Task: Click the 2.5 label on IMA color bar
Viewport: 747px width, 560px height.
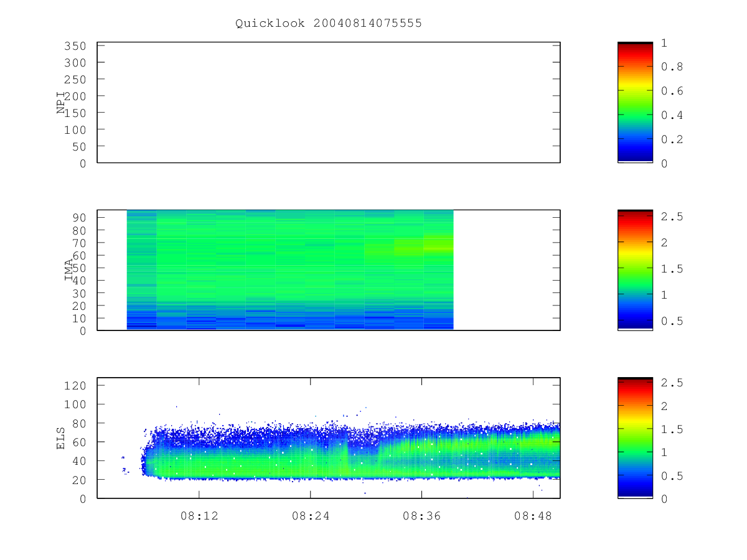Action: tap(672, 217)
